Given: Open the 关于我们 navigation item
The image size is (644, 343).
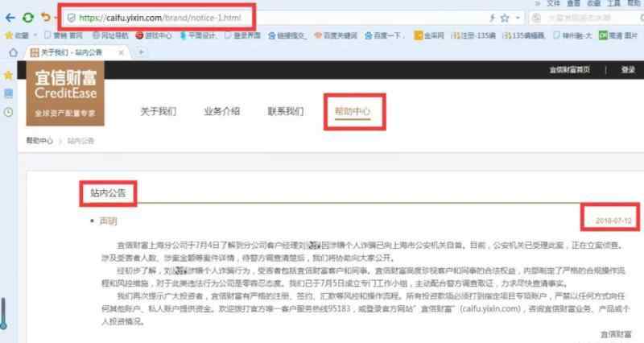Looking at the screenshot, I should [x=159, y=111].
